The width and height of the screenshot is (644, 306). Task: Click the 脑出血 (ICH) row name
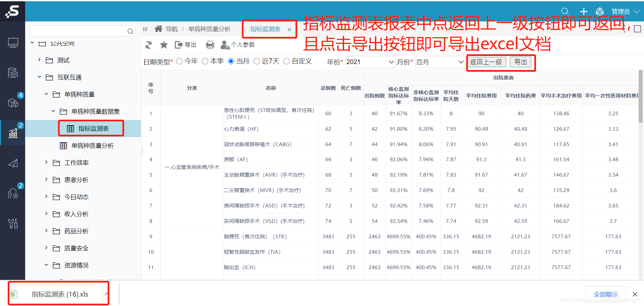point(240,267)
